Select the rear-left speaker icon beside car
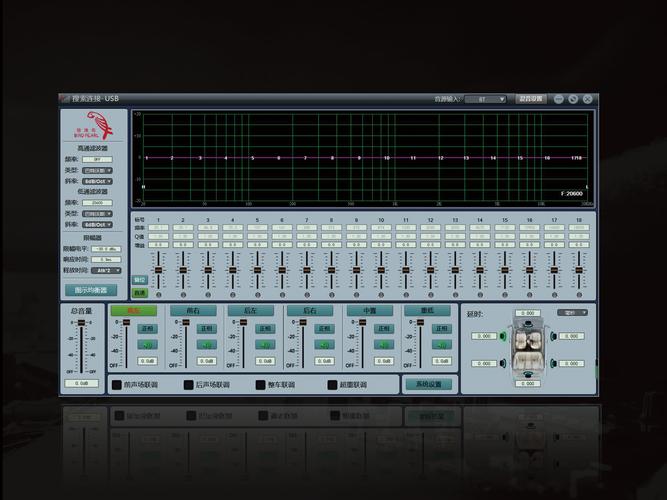 tap(502, 365)
